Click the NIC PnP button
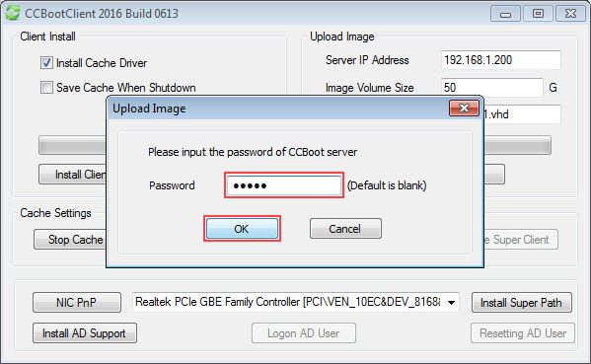The width and height of the screenshot is (591, 364). click(77, 302)
